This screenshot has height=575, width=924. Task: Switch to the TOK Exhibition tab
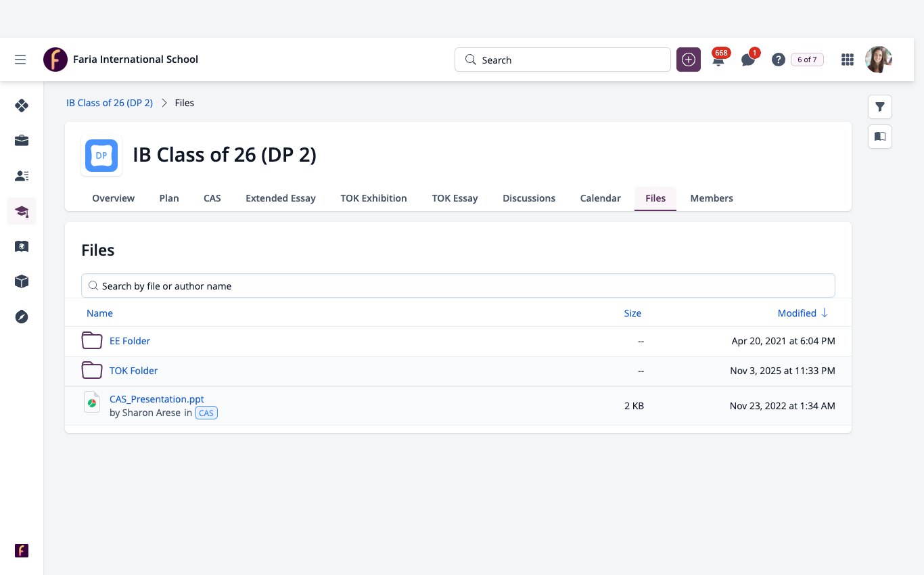(373, 198)
